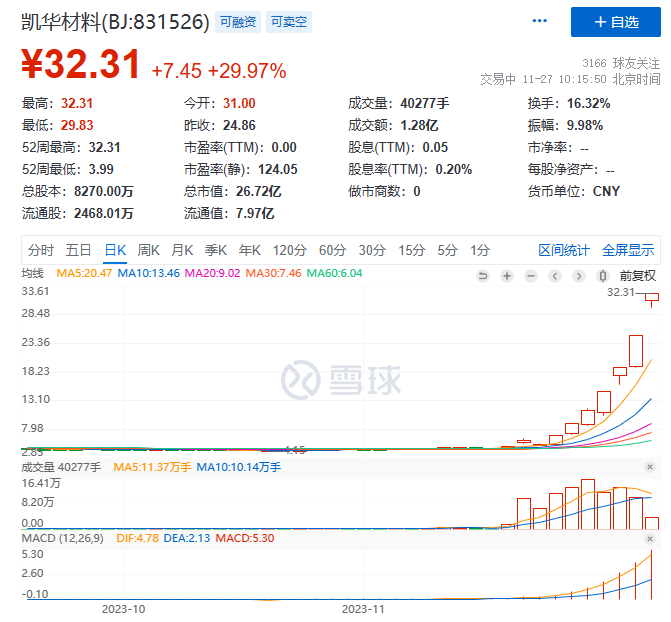Viewport: 671px width, 622px height.
Task: Click the 流通值 value 7.97亿
Action: point(255,213)
